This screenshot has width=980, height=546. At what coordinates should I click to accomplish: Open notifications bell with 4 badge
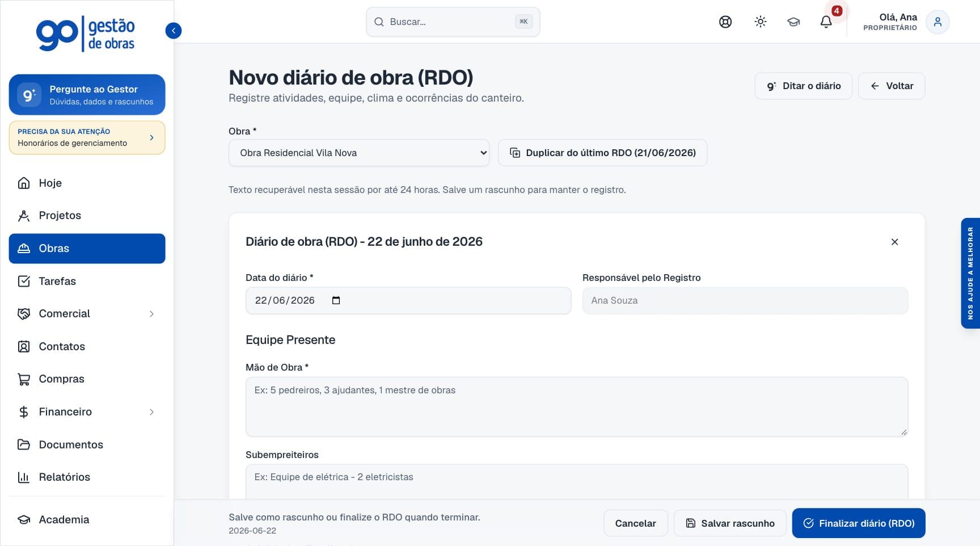point(826,22)
